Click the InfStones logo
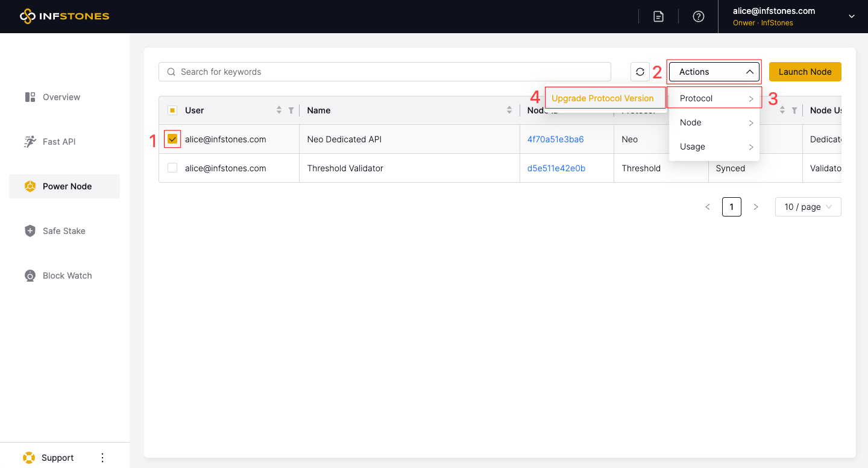This screenshot has width=868, height=468. pyautogui.click(x=64, y=16)
